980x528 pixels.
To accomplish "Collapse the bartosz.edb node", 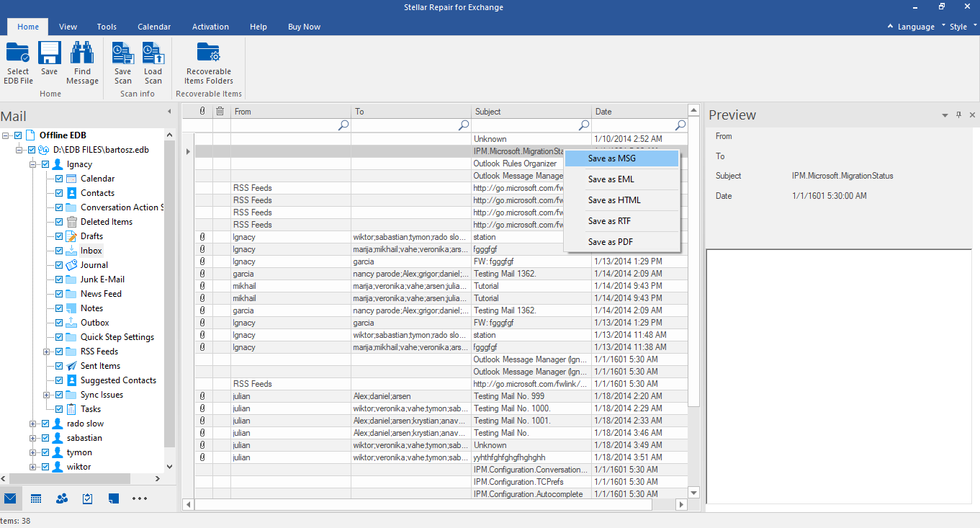I will click(x=19, y=150).
